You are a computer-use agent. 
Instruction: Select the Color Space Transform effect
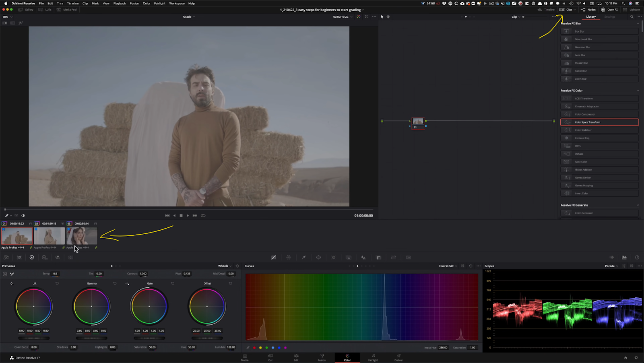600,122
